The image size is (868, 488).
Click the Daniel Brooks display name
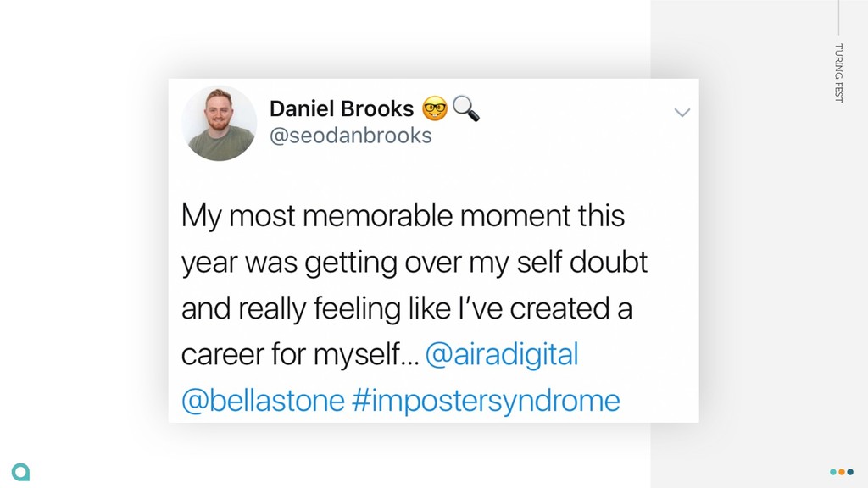(342, 108)
